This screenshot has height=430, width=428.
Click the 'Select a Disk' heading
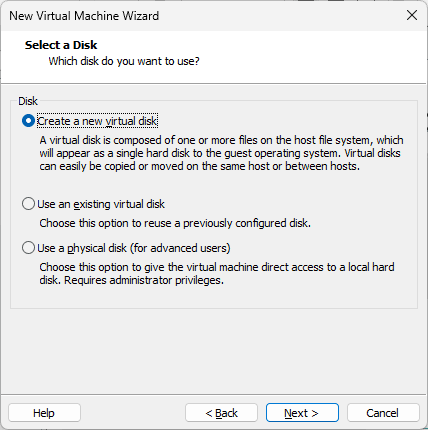pyautogui.click(x=61, y=45)
